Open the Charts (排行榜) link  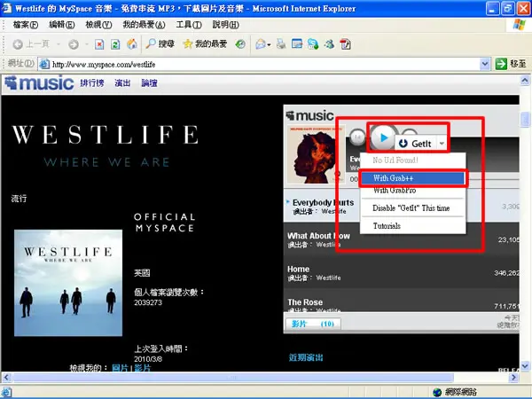pos(92,83)
